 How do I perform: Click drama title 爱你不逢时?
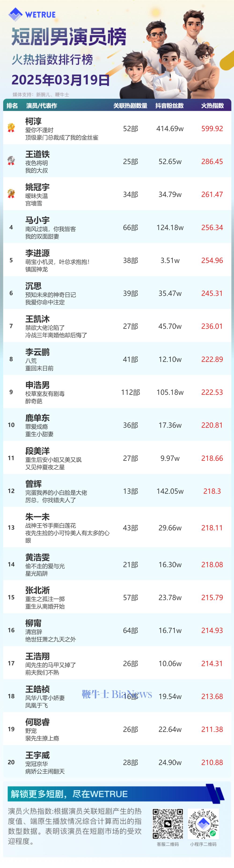(x=39, y=130)
